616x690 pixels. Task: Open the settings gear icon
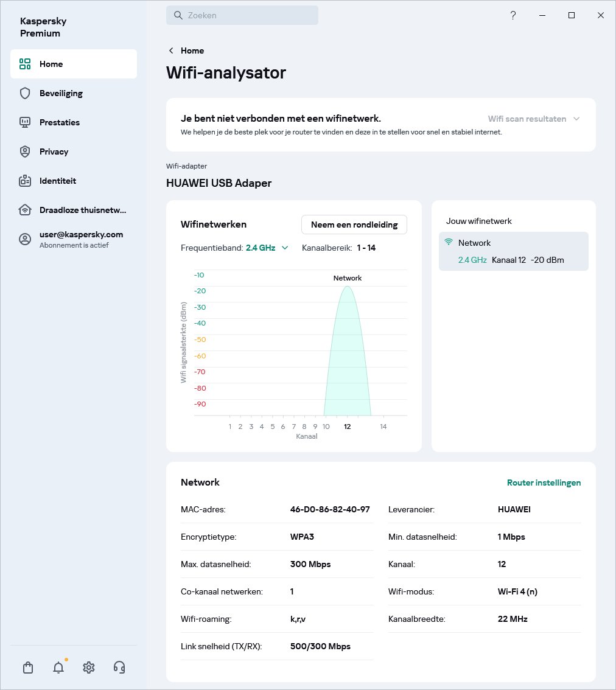(89, 667)
